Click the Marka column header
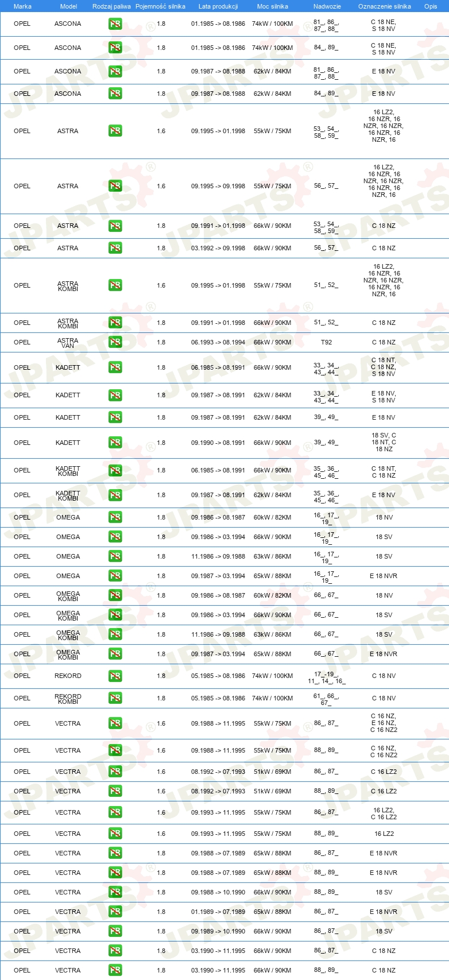 tap(22, 6)
